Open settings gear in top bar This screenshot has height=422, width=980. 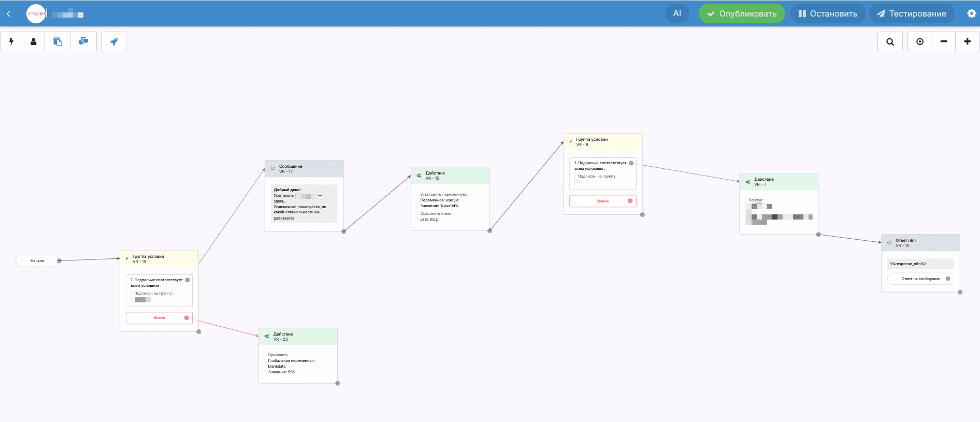[x=971, y=13]
